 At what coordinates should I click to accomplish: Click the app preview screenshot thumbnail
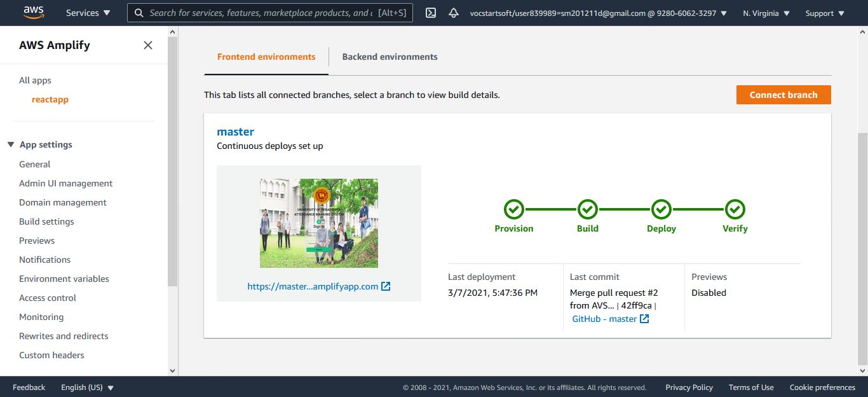click(x=319, y=223)
